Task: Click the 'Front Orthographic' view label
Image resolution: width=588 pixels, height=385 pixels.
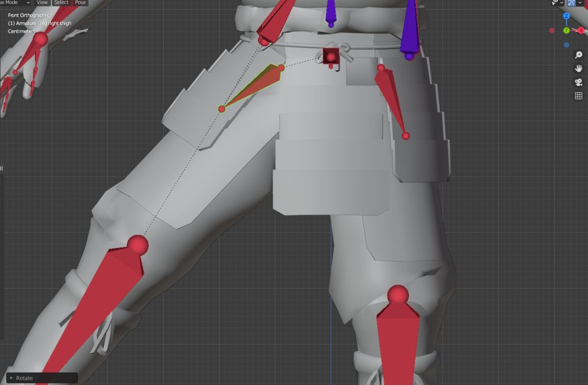Action: tap(28, 15)
